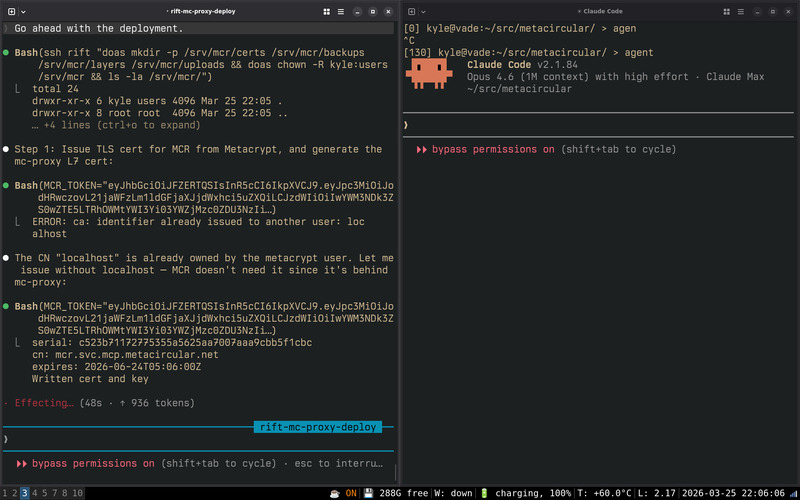Click 'cn: mcr.svc.mcp.metacircular.net' line
The width and height of the screenshot is (800, 500).
125,355
